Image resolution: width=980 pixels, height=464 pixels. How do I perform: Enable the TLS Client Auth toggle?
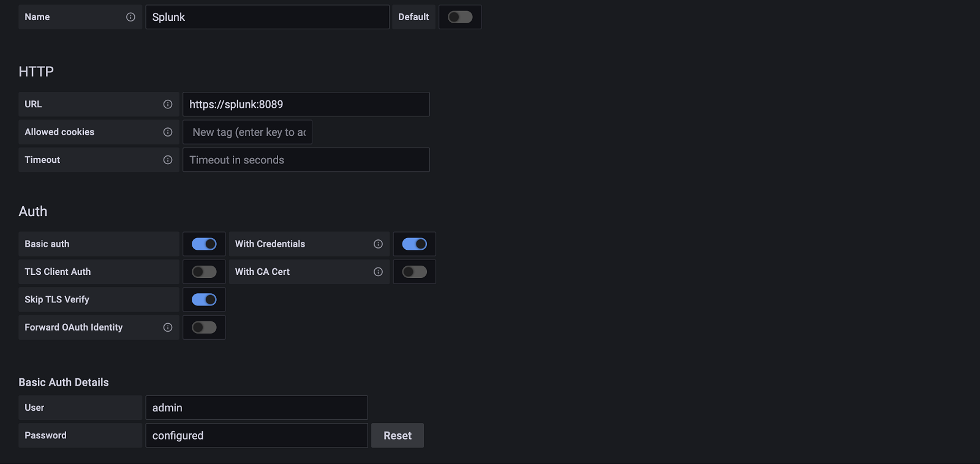[204, 272]
